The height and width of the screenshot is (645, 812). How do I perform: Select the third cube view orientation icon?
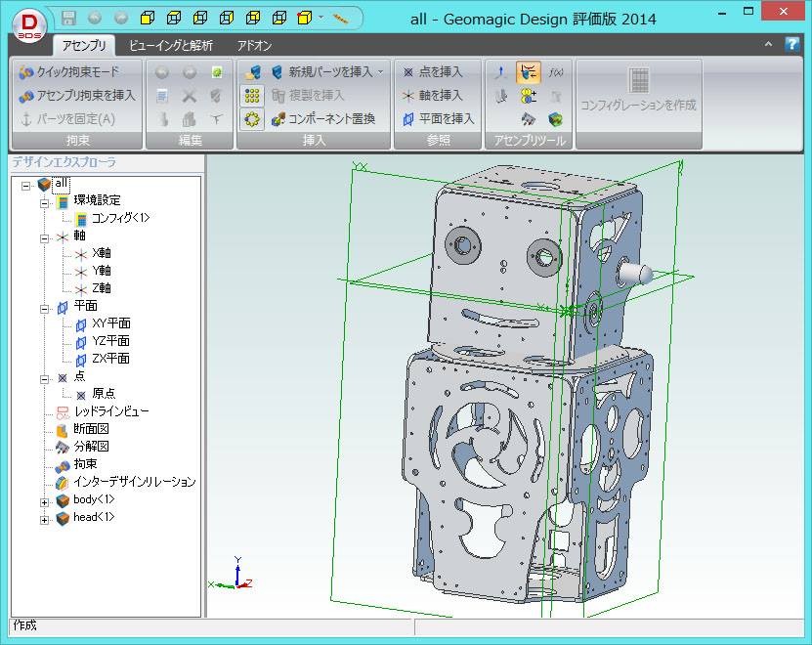click(200, 19)
